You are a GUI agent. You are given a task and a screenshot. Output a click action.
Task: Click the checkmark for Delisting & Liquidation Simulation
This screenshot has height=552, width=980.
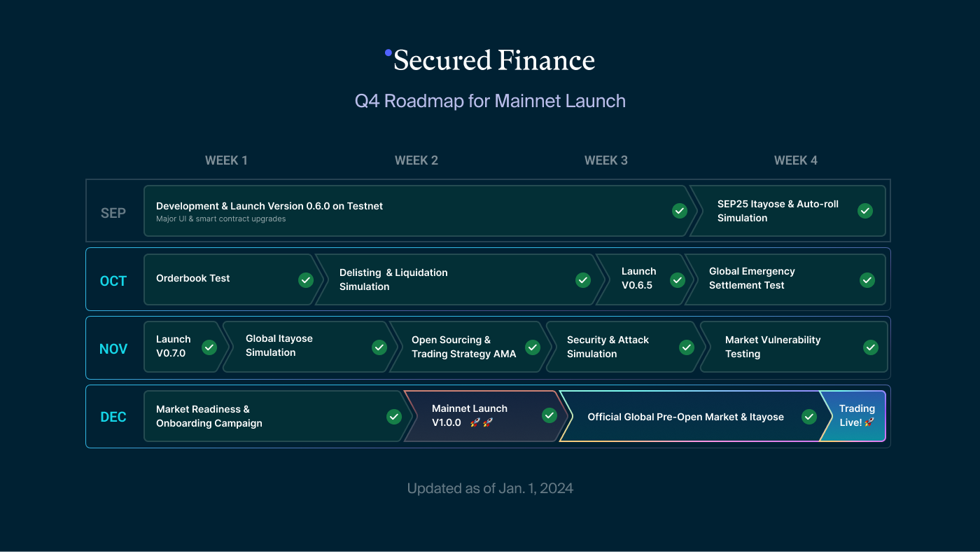tap(583, 280)
